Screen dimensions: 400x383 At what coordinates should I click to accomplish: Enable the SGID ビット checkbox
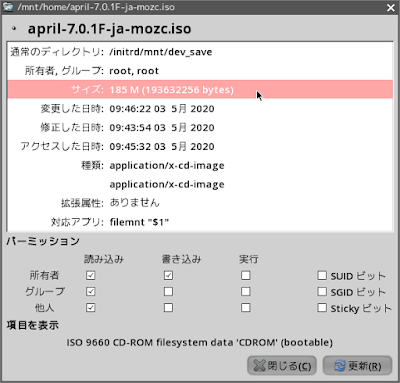tap(322, 291)
